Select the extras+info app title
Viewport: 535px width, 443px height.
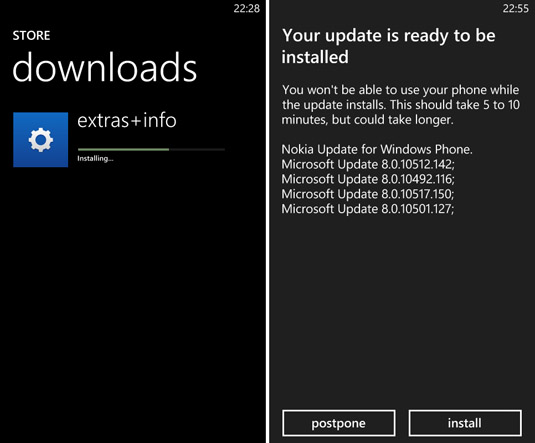click(127, 120)
